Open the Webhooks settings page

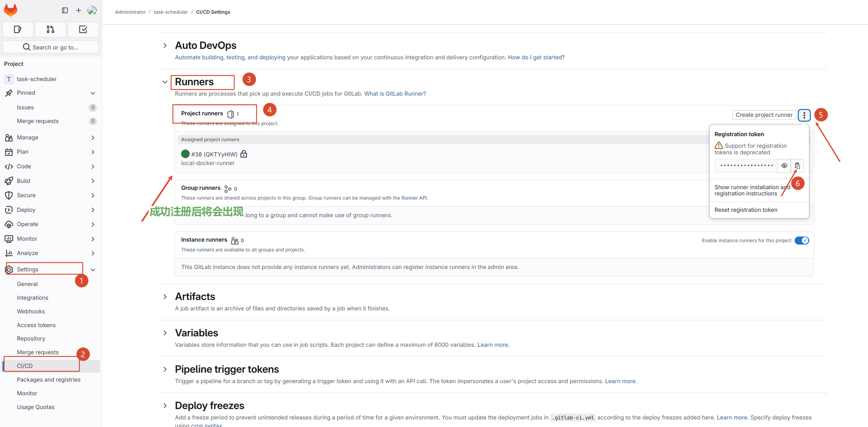(31, 312)
